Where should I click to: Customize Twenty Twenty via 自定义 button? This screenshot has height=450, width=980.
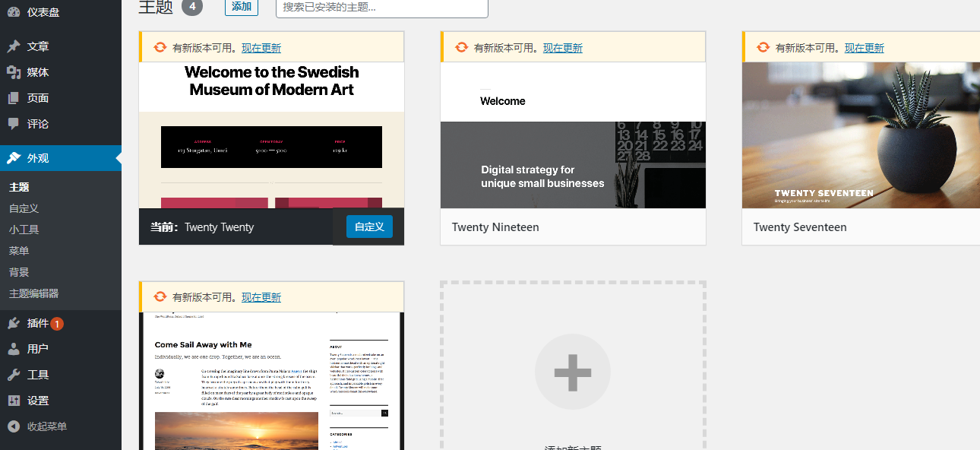(x=368, y=227)
